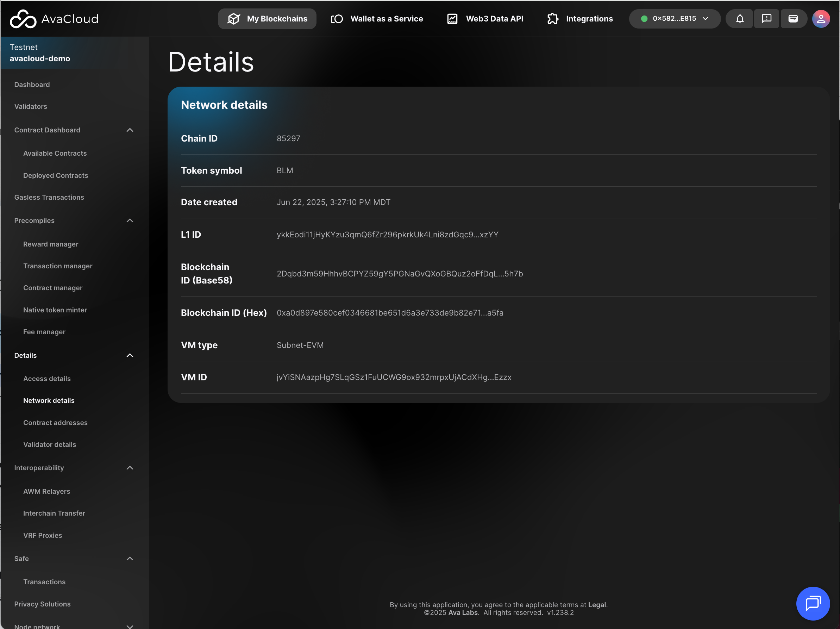This screenshot has width=840, height=629.
Task: Open the 0x582...E815 wallet dropdown
Action: pyautogui.click(x=675, y=19)
